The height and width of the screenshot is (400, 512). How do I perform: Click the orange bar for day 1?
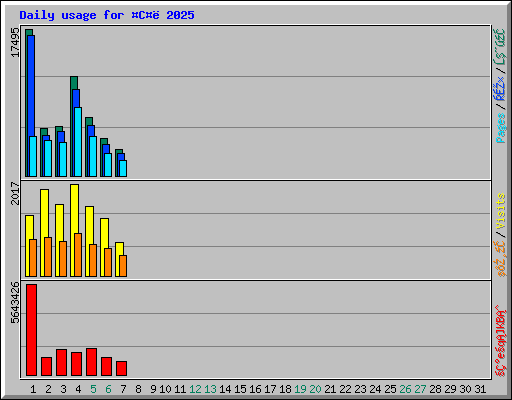[33, 258]
